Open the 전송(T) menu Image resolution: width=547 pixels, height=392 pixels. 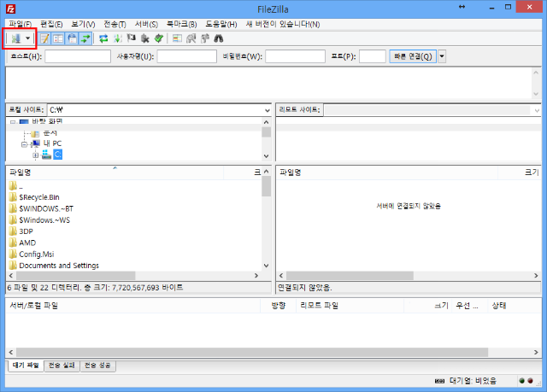(115, 24)
